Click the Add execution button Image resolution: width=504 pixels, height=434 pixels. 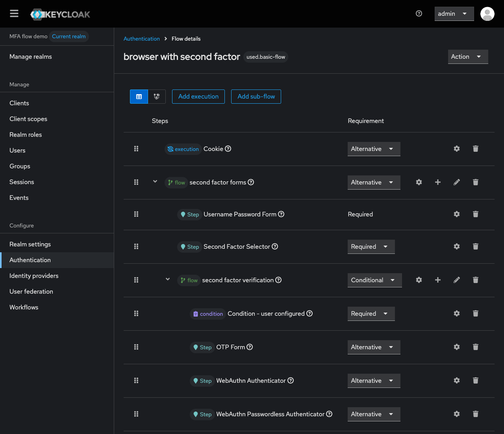point(198,97)
